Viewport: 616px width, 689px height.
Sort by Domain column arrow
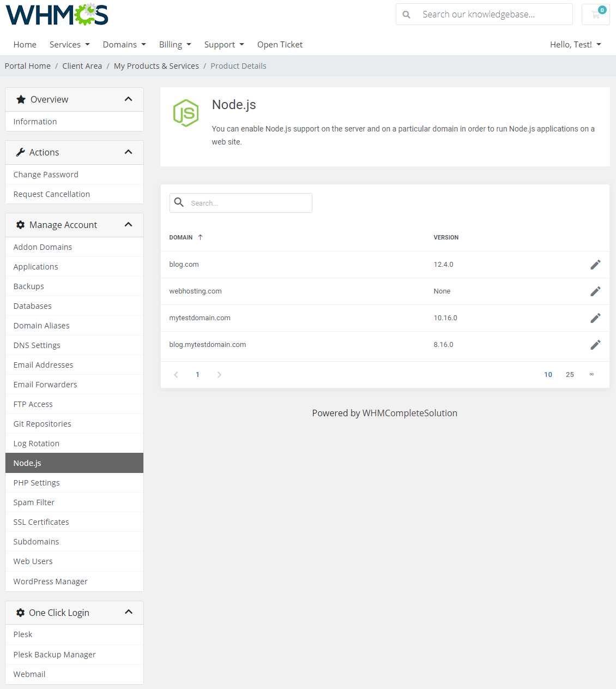[x=200, y=237]
